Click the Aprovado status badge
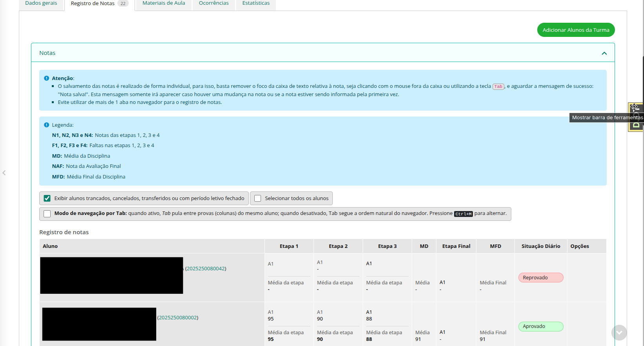 541,326
